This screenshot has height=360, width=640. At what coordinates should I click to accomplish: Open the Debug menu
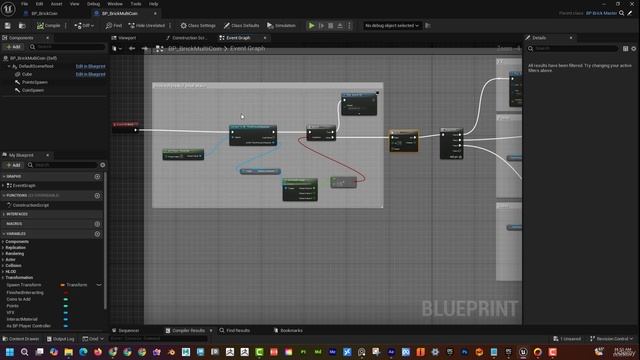(x=93, y=4)
